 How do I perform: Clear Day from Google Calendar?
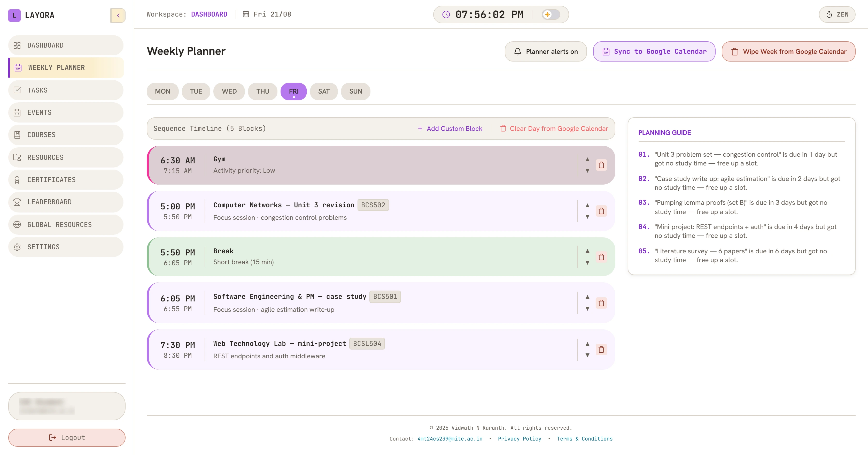point(554,128)
